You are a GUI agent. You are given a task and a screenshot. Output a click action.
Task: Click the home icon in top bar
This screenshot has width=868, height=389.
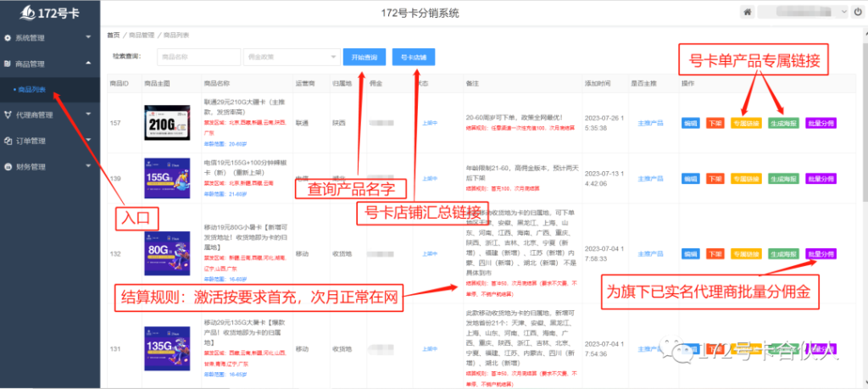tap(748, 12)
